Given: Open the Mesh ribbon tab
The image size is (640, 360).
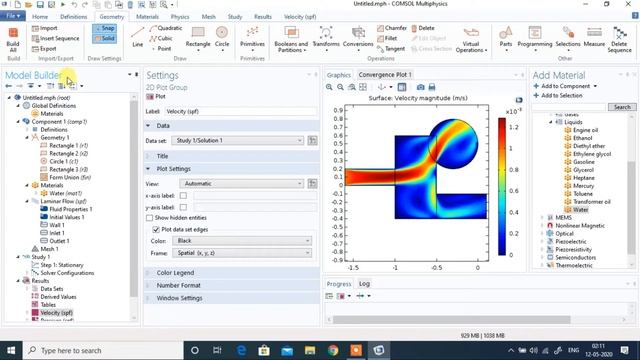Looking at the screenshot, I should point(209,17).
